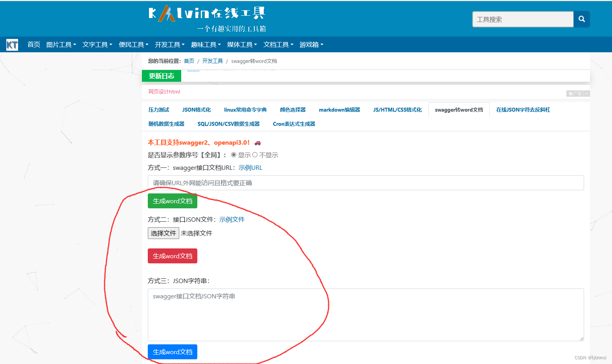Image resolution: width=612 pixels, height=364 pixels.
Task: Click the green 生成word文档 button
Action: click(173, 201)
